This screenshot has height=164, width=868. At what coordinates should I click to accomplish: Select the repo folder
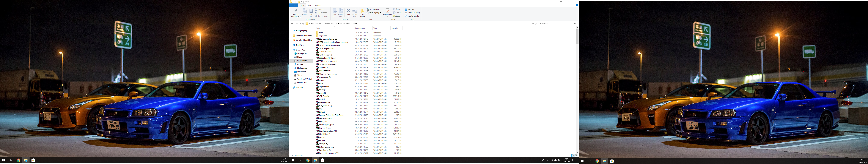pos(319,33)
